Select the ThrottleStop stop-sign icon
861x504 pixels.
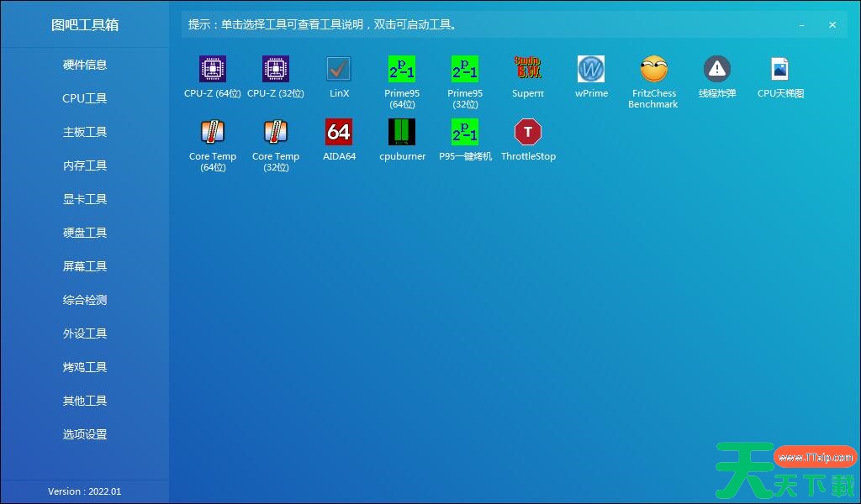pos(528,132)
